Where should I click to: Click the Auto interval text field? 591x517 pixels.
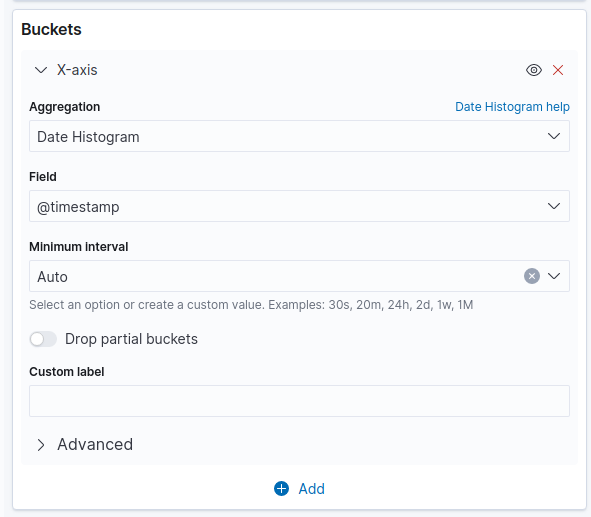coord(275,276)
